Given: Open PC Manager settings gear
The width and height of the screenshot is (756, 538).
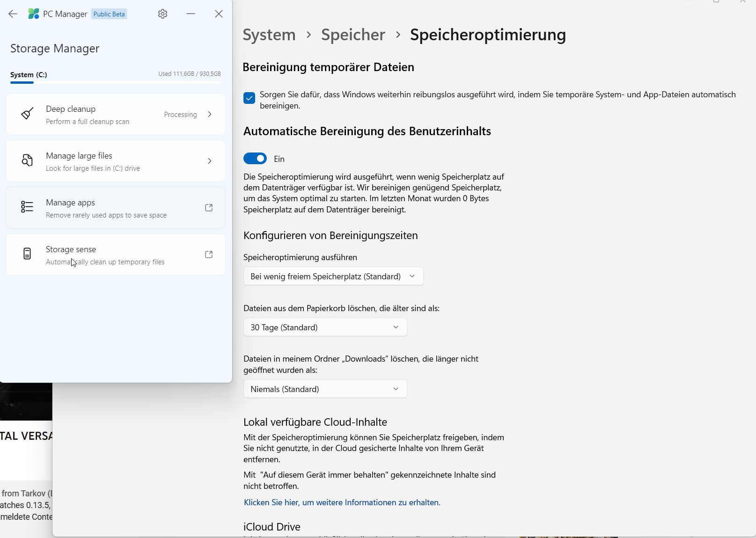Looking at the screenshot, I should click(162, 14).
